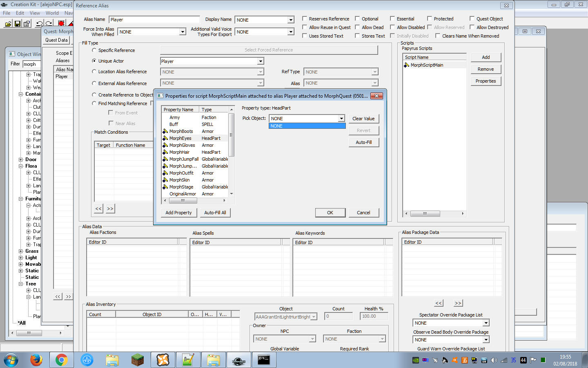Open the command prompt taskbar button
Screen dimensions: 588x368
(x=264, y=360)
